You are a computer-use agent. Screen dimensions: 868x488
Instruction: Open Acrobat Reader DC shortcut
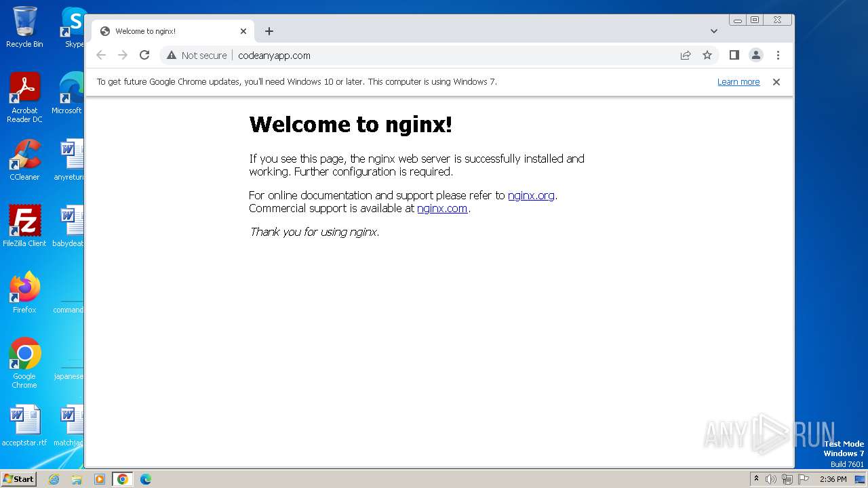coord(24,98)
